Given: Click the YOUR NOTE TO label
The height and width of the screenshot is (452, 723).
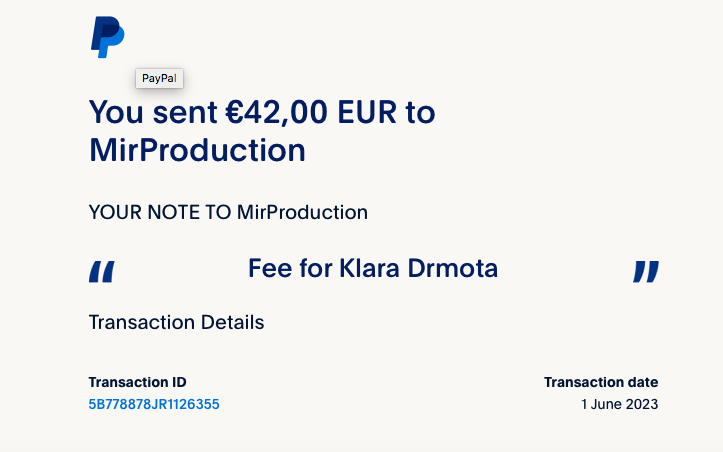Looking at the screenshot, I should [160, 212].
